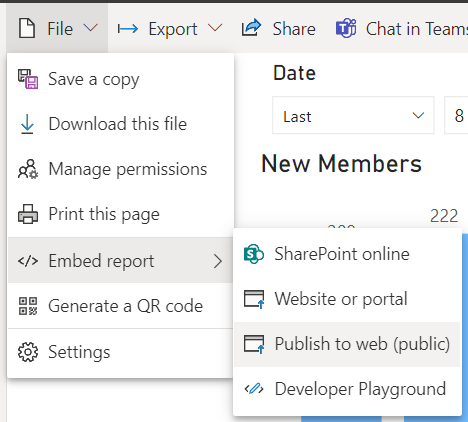
Task: Click the Developer Playground pencil icon
Action: point(254,389)
